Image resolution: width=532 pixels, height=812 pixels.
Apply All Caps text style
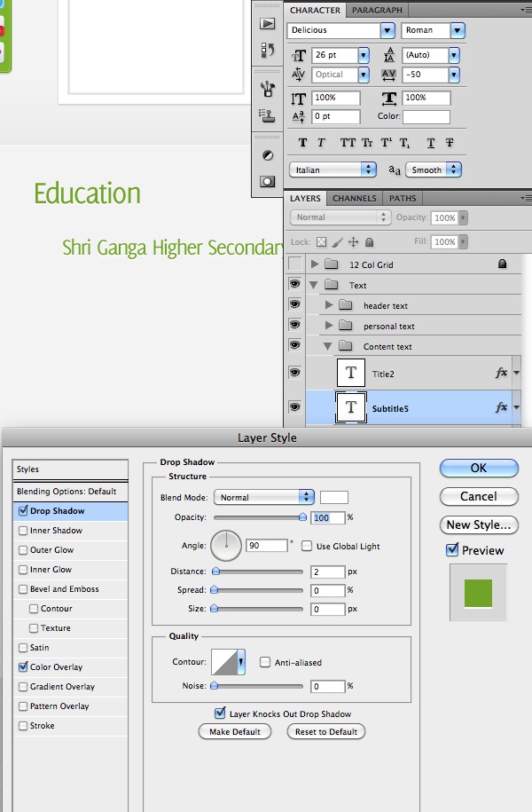click(x=348, y=142)
